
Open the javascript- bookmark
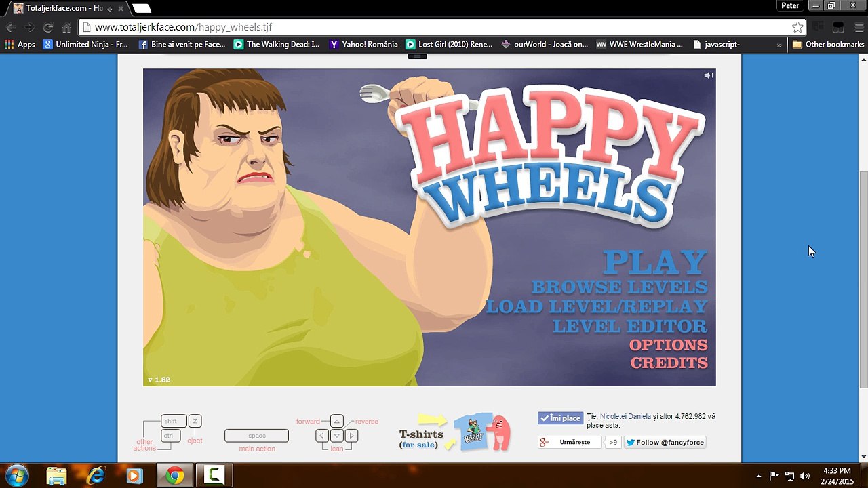pos(716,45)
